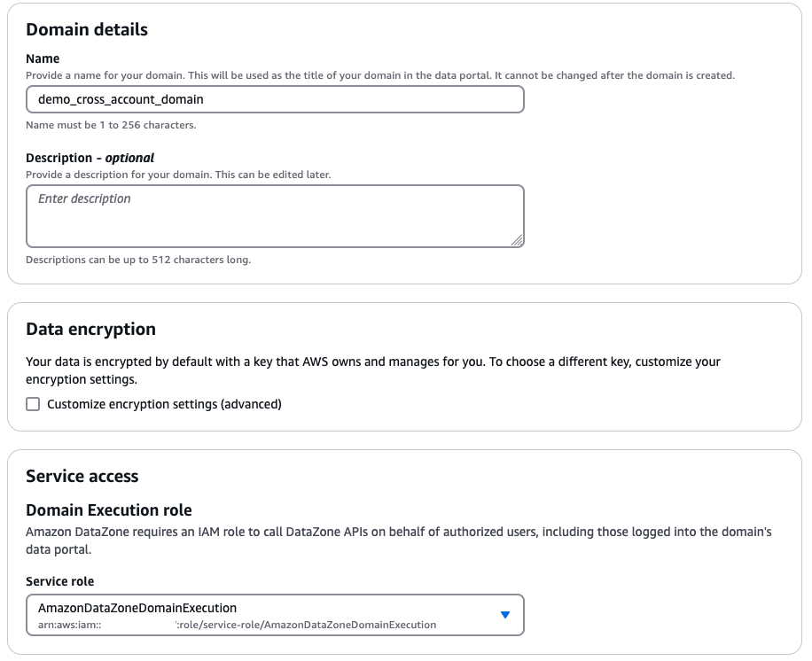812x661 pixels.
Task: Click the 'Service role' field label
Action: coord(60,581)
